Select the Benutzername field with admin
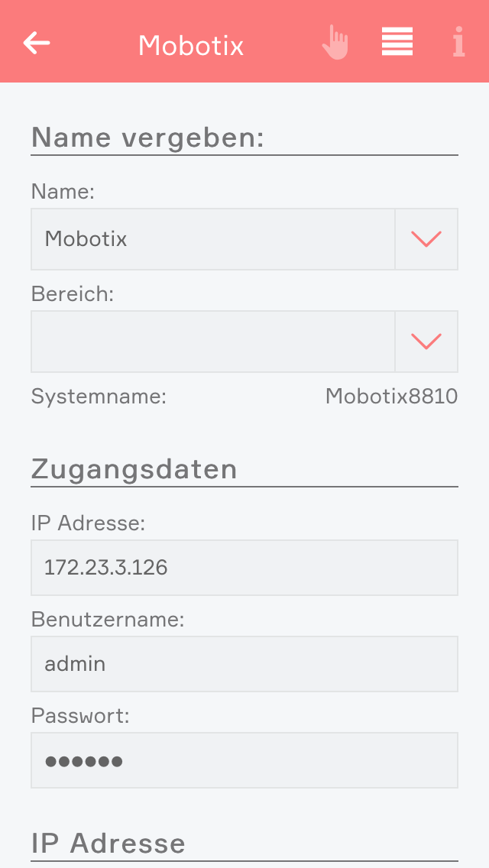This screenshot has width=489, height=868. (x=244, y=664)
